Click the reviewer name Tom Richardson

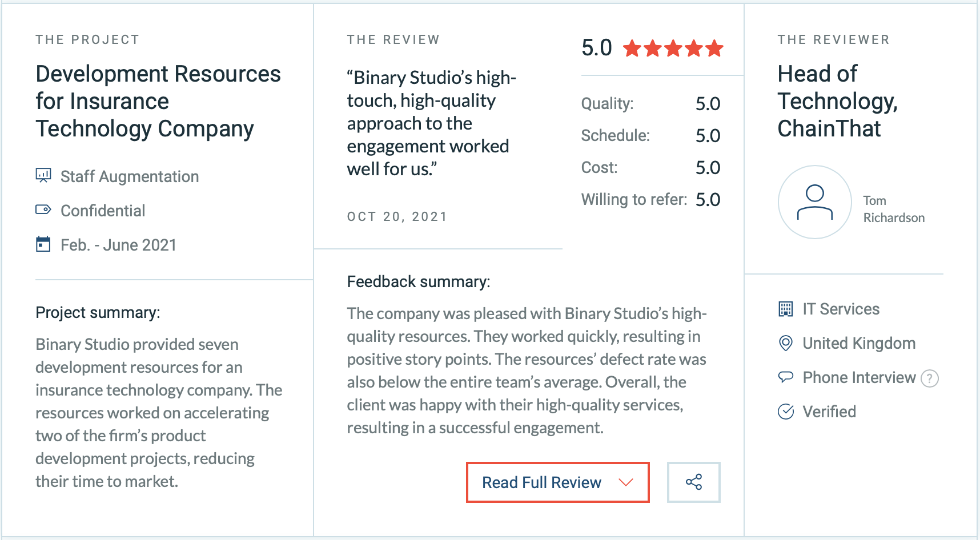[x=894, y=209]
